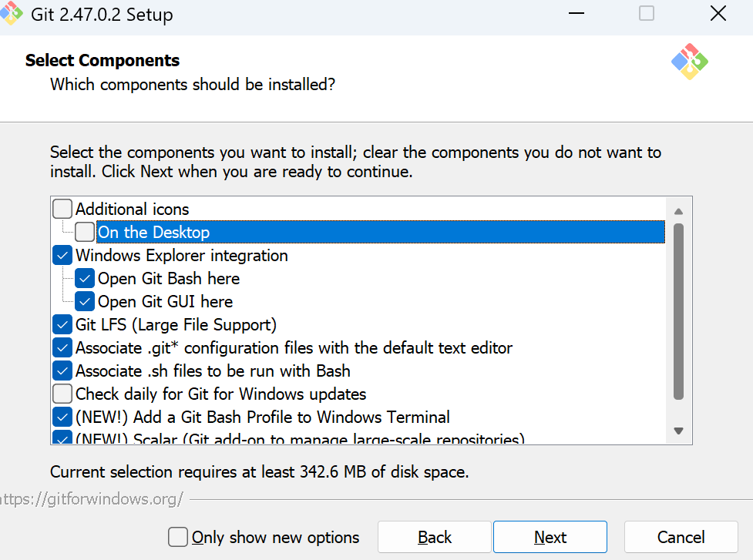Disable Open Git Bash here option
The height and width of the screenshot is (560, 753).
coord(85,278)
